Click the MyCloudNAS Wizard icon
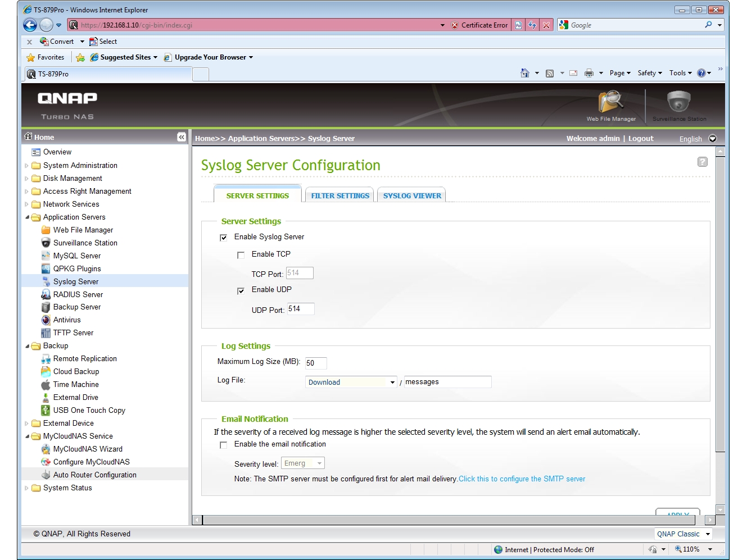This screenshot has height=560, width=747. pos(46,449)
